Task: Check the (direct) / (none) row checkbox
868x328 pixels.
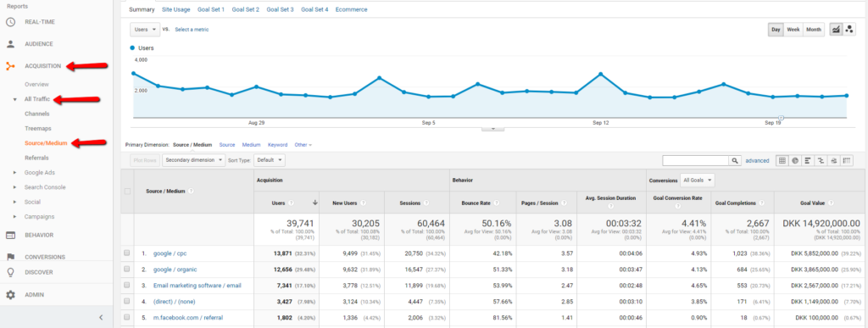Action: 127,301
